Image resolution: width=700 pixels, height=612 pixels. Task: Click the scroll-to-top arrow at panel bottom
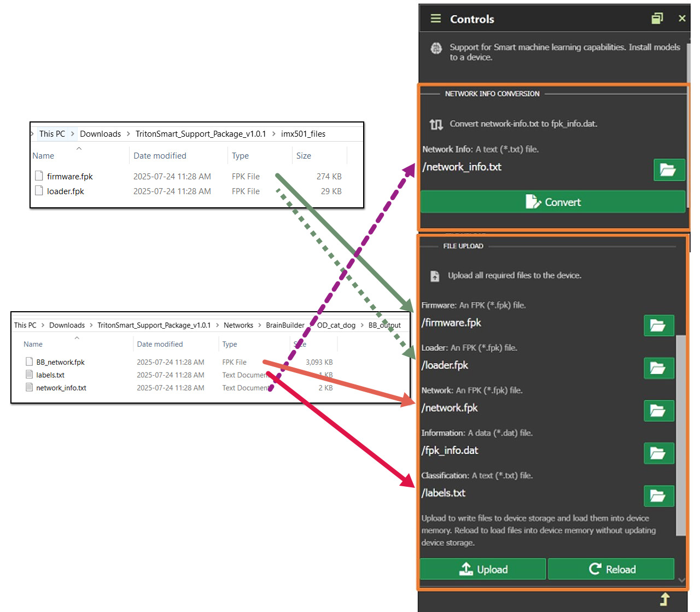[665, 599]
